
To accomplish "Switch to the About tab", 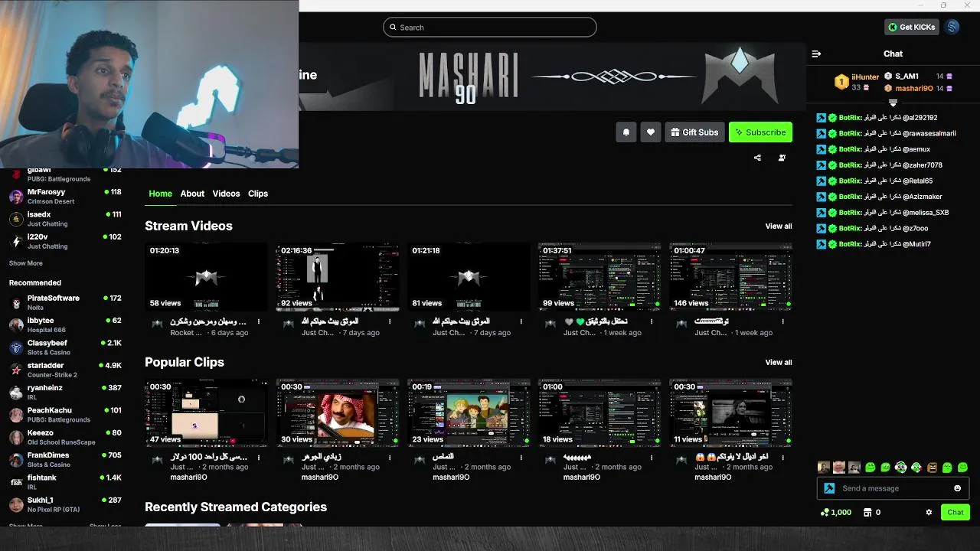I will (192, 194).
